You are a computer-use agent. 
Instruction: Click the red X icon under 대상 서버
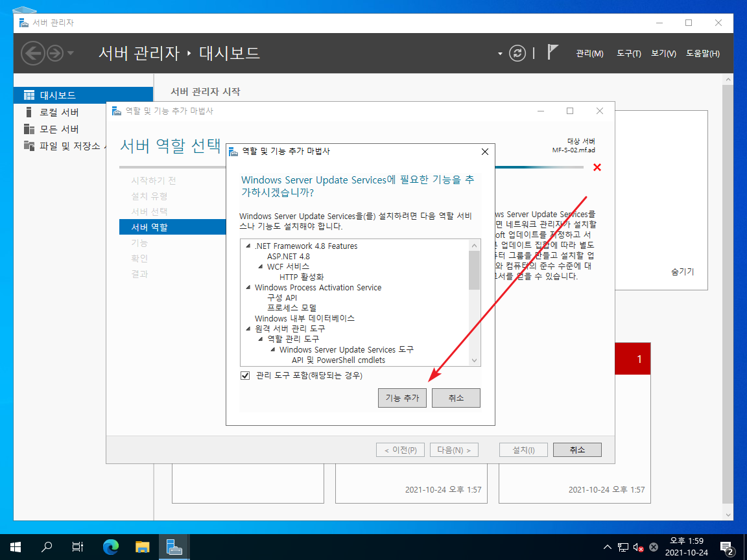[597, 167]
